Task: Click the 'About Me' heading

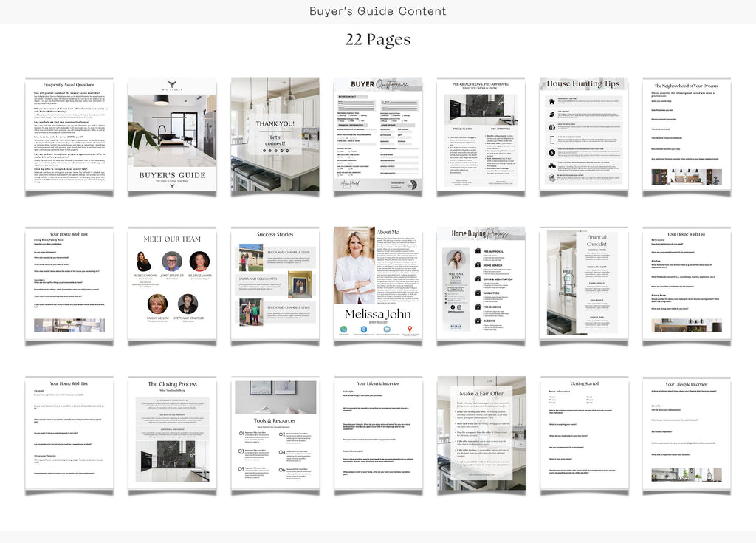Action: [388, 232]
